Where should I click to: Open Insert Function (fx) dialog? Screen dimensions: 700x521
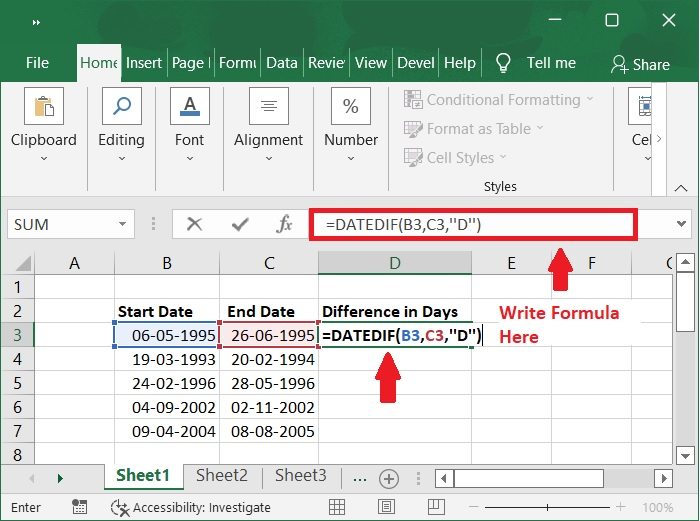[x=284, y=225]
